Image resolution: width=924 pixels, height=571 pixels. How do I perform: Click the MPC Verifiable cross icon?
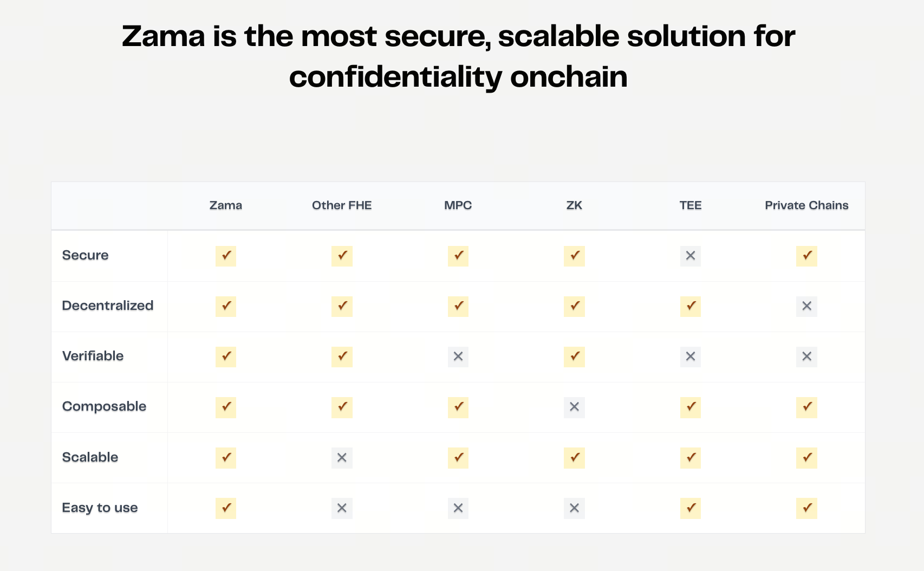(x=458, y=356)
